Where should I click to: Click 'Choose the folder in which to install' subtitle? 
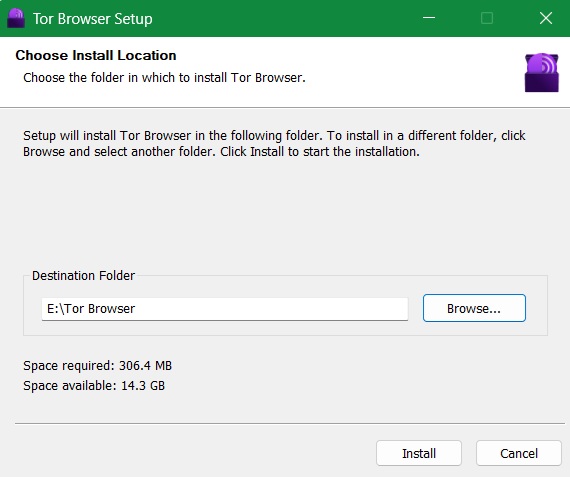(164, 77)
